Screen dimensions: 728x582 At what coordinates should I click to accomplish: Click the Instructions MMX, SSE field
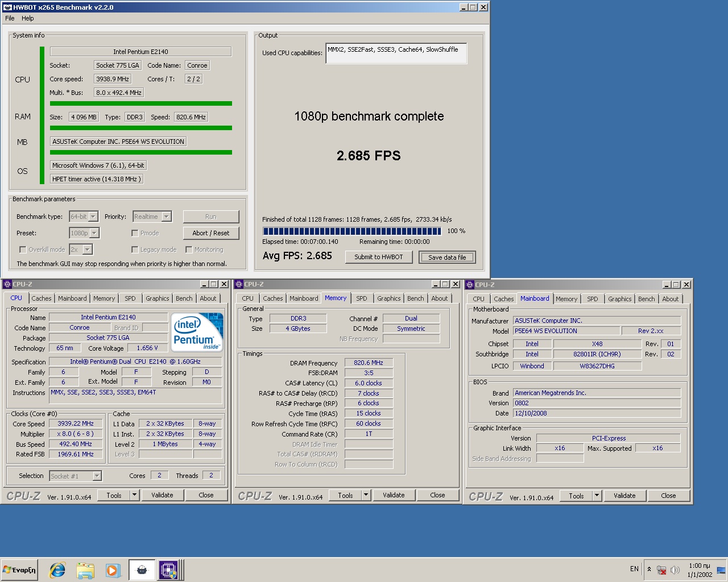pyautogui.click(x=136, y=395)
